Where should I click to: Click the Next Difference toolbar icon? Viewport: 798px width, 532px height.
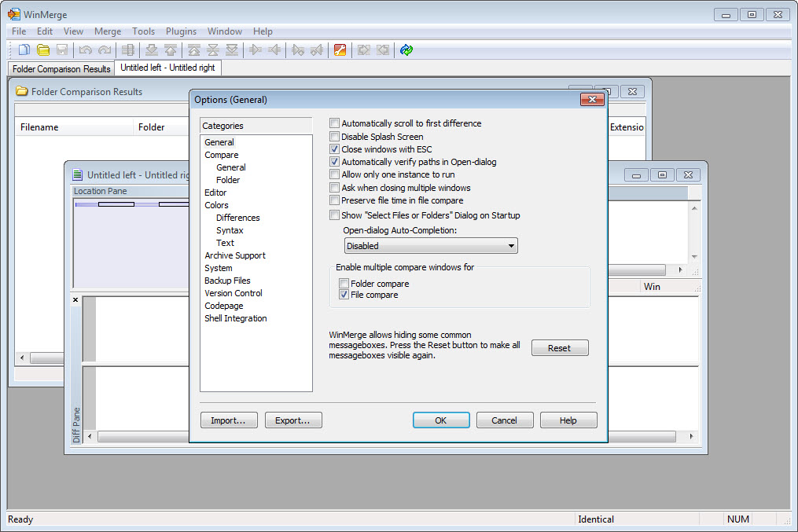pyautogui.click(x=152, y=50)
